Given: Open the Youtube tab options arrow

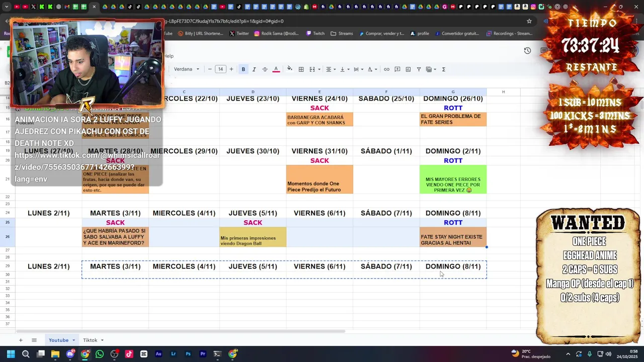Looking at the screenshot, I should tap(73, 340).
